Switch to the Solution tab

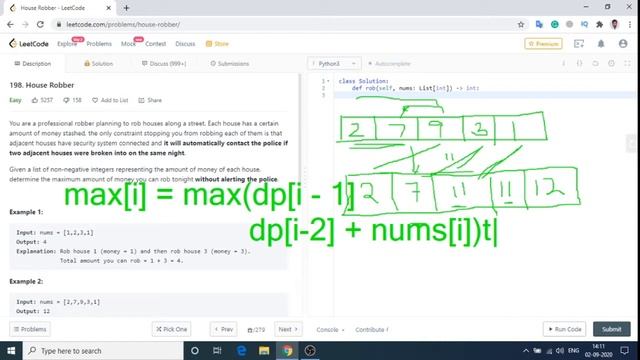coord(98,64)
